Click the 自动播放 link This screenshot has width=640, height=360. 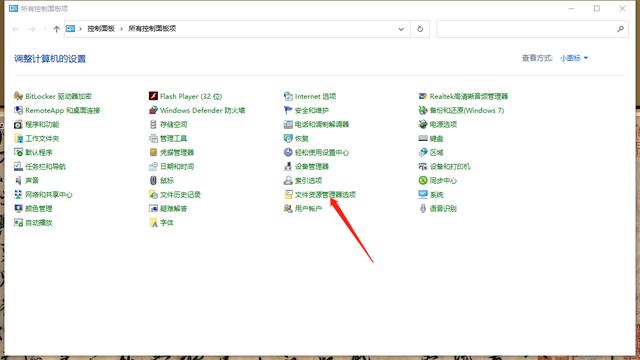(x=39, y=222)
